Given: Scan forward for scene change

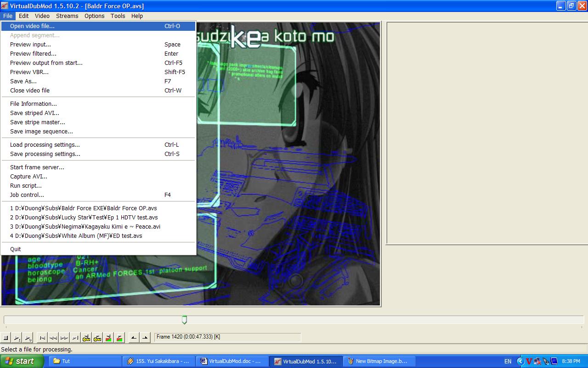Looking at the screenshot, I should pyautogui.click(x=119, y=338).
